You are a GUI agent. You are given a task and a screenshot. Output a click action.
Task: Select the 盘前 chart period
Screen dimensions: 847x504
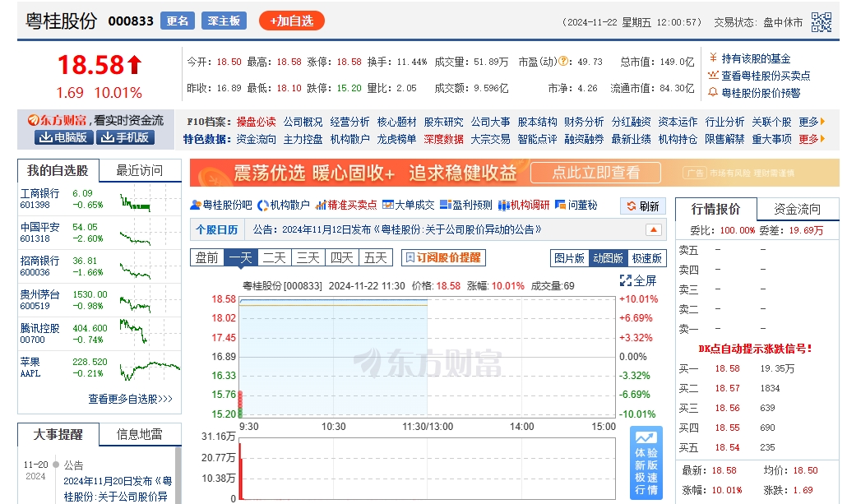click(x=207, y=257)
